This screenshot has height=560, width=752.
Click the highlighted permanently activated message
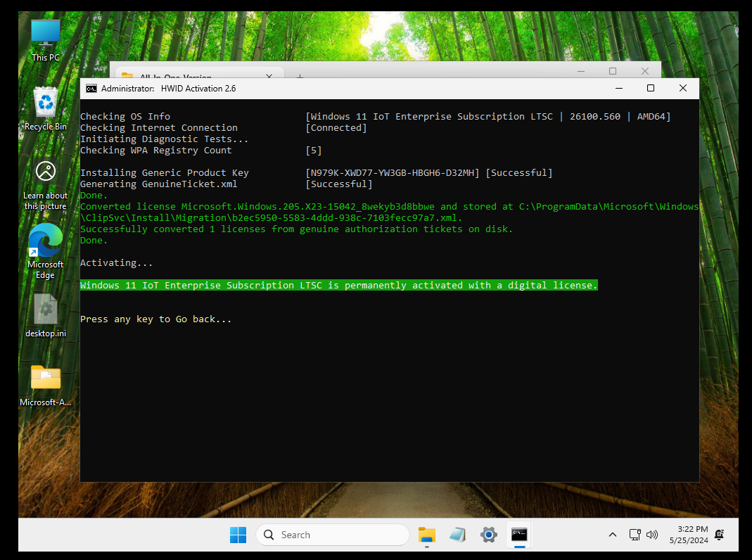pos(339,285)
